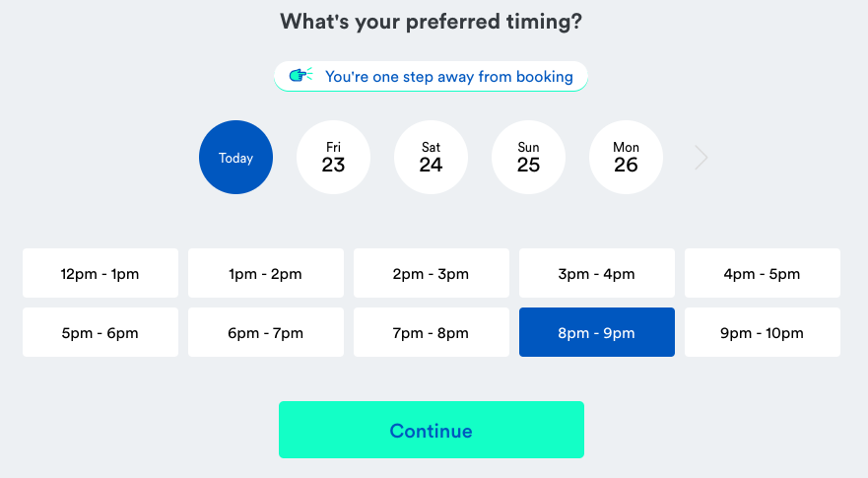Pick Sat 24 date option

coord(431,158)
